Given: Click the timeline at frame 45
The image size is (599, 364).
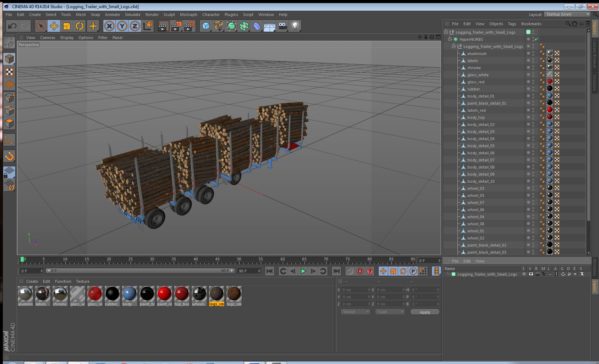Looking at the screenshot, I should [217, 260].
